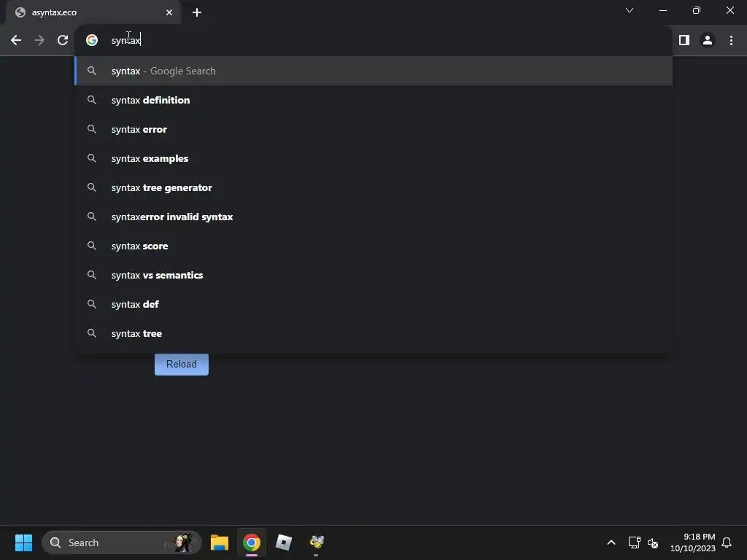Select the last suggestion 'syntax tree'
The height and width of the screenshot is (560, 747).
[x=373, y=333]
